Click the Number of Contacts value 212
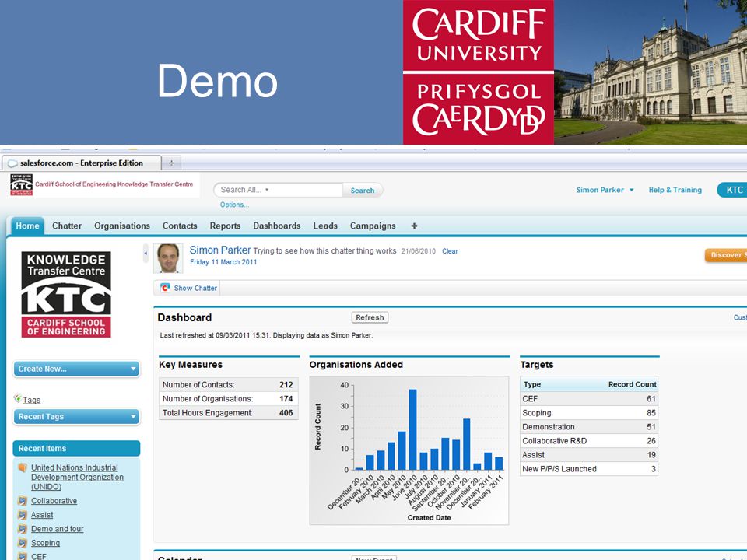This screenshot has width=747, height=560. click(x=286, y=385)
